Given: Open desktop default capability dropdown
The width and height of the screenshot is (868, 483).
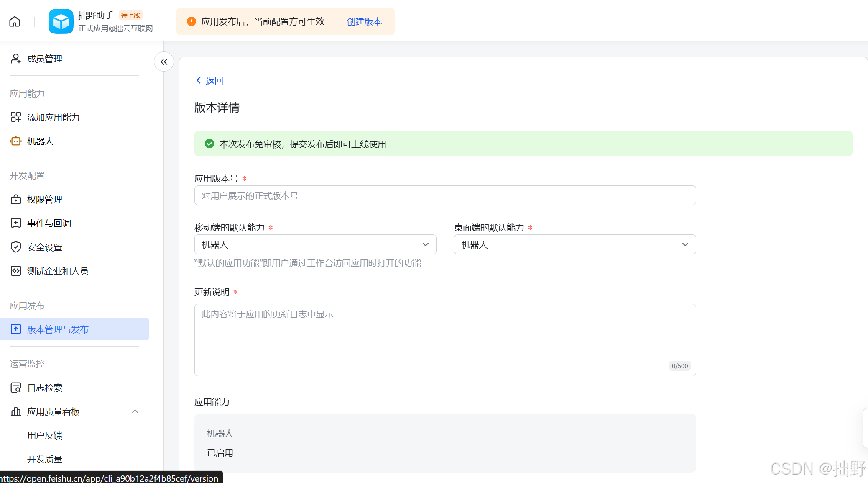Looking at the screenshot, I should tap(574, 244).
